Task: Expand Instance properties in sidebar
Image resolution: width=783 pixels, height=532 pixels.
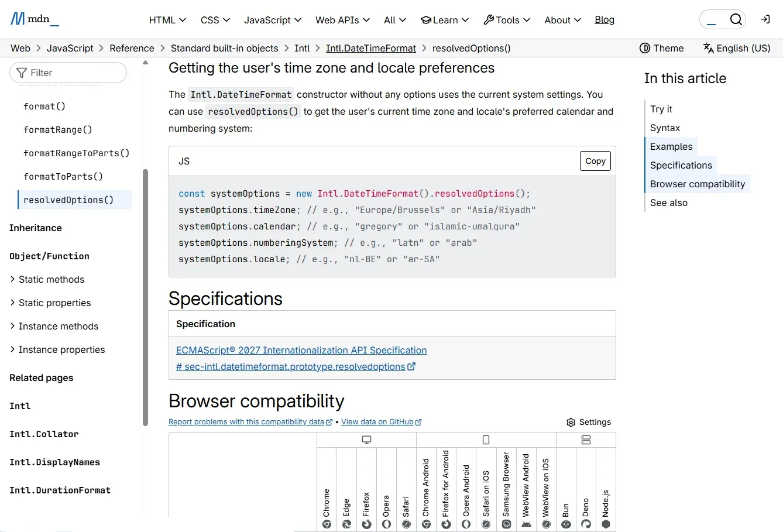Action: (x=57, y=349)
